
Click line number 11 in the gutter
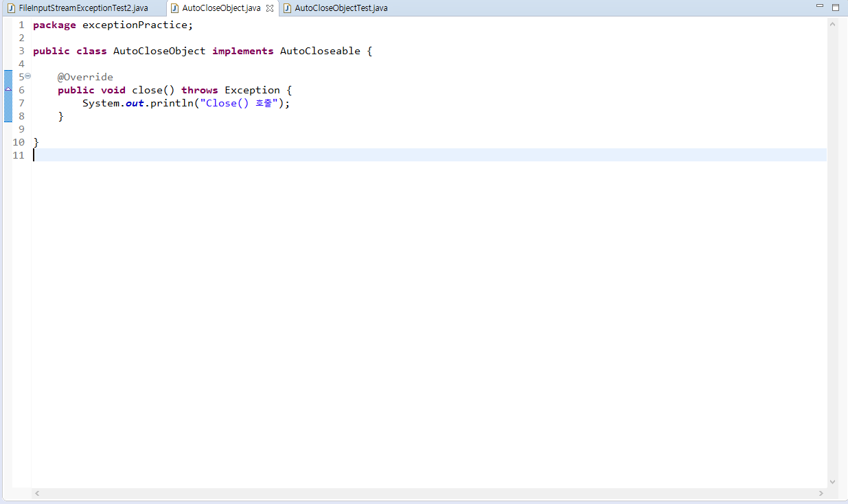[19, 155]
